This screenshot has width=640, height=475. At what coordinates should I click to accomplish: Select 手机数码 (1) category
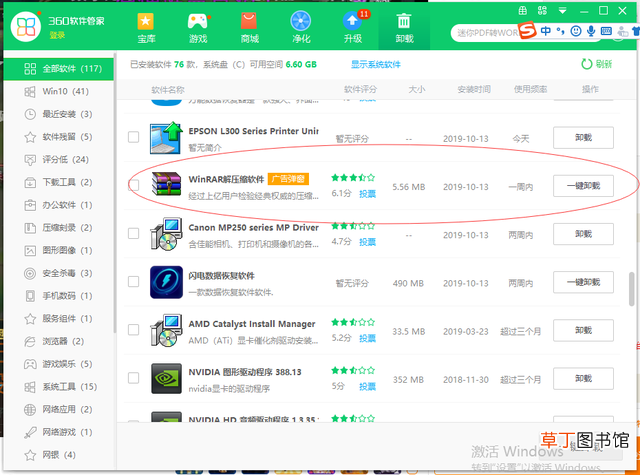[x=58, y=296]
